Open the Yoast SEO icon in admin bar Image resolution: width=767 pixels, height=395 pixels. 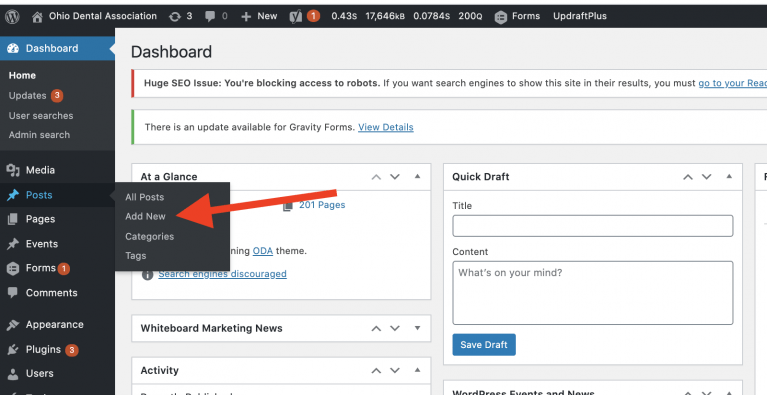pos(295,17)
